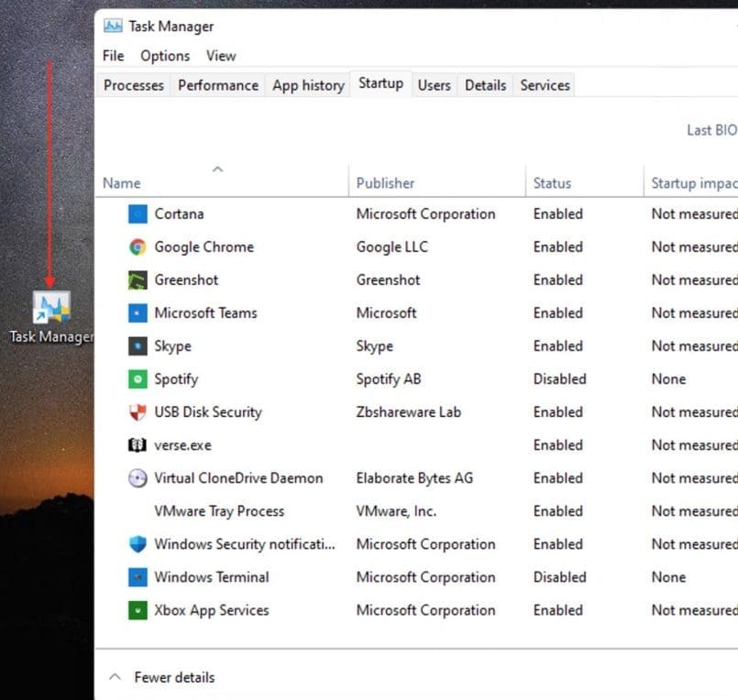Click the Publisher column header
This screenshot has width=738, height=700.
[385, 183]
